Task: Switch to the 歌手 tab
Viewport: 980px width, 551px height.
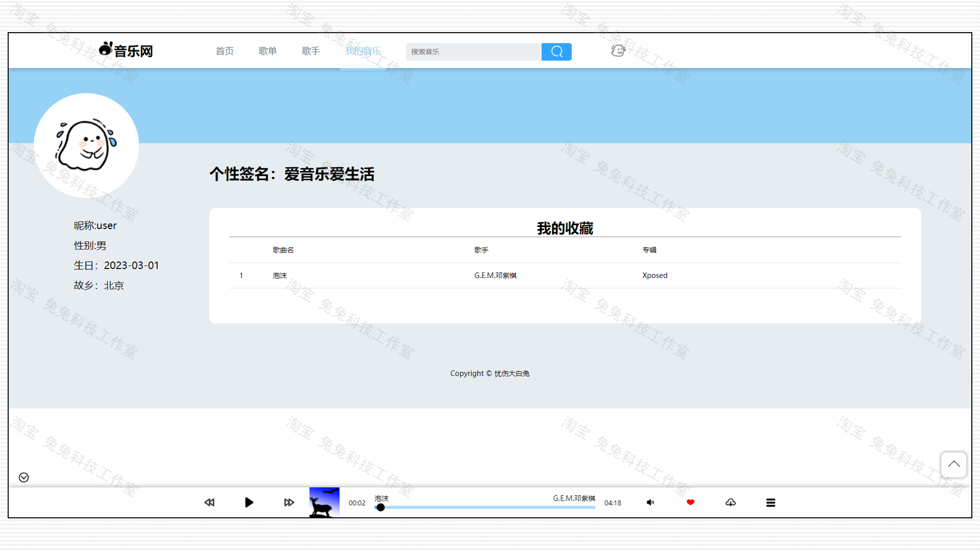Action: pos(311,51)
